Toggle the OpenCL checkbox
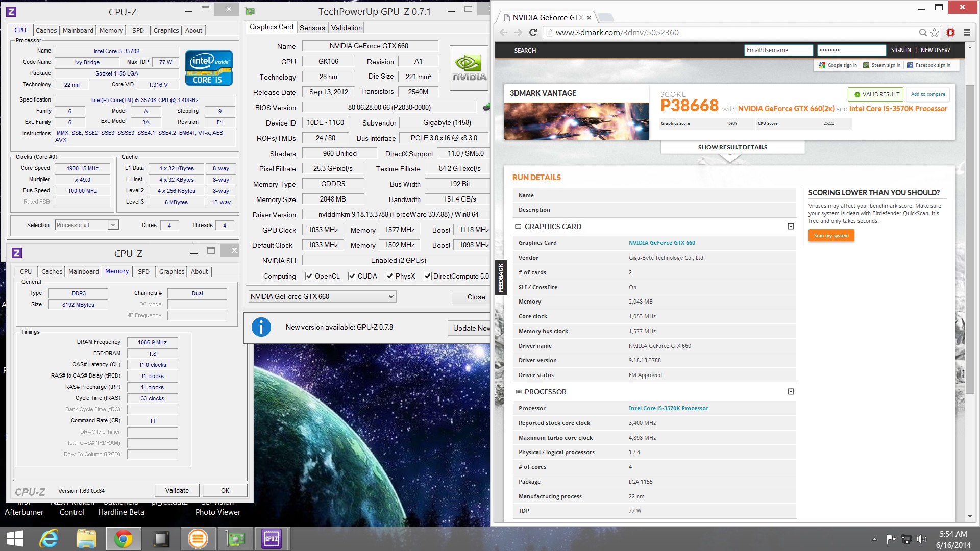This screenshot has height=551, width=980. click(309, 276)
